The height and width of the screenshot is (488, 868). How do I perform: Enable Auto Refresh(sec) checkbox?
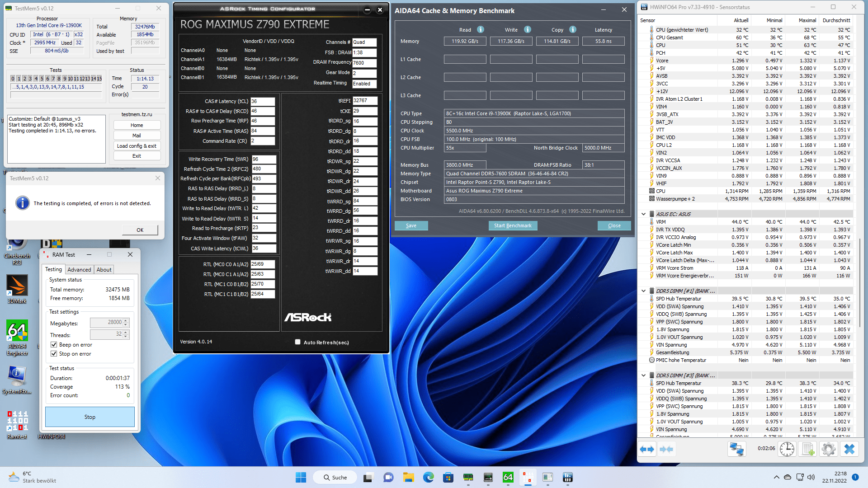point(297,342)
